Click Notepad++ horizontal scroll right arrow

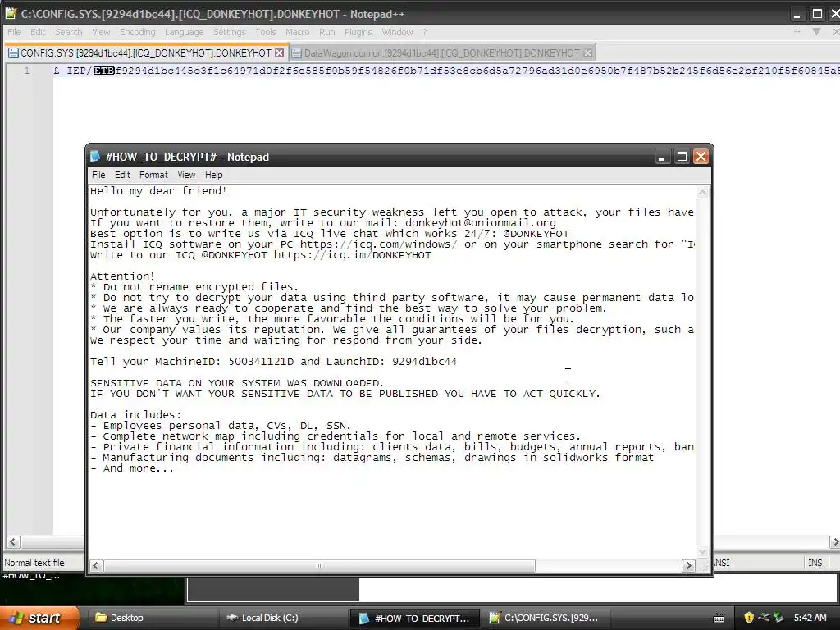click(834, 542)
